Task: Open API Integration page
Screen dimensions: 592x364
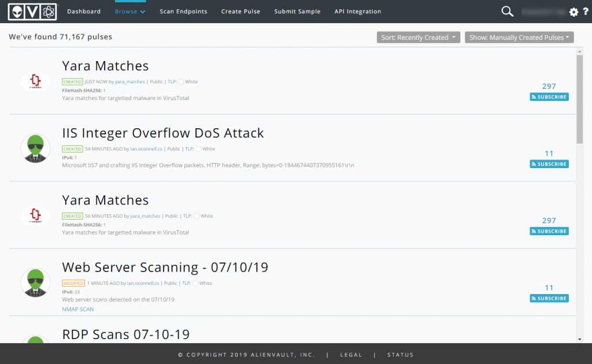Action: click(x=357, y=12)
